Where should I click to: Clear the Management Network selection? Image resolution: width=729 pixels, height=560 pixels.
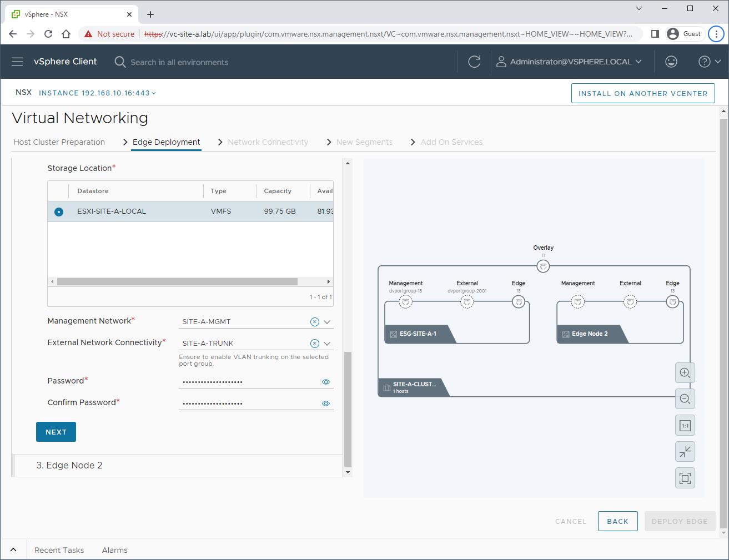[x=314, y=322]
